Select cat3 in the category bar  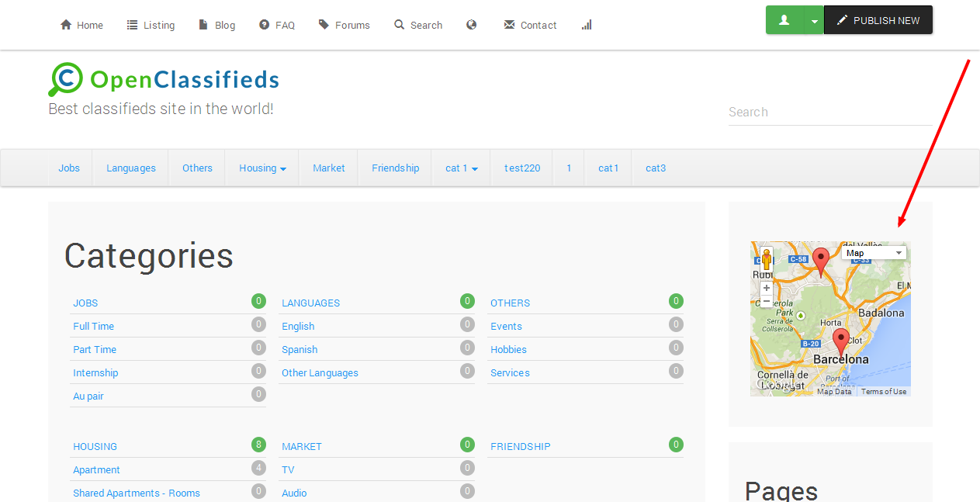coord(656,168)
